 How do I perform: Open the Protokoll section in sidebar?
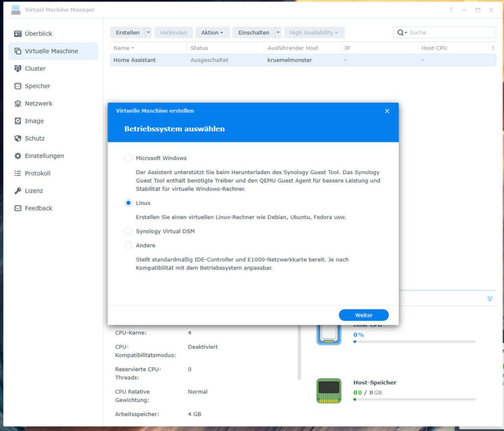coord(37,174)
